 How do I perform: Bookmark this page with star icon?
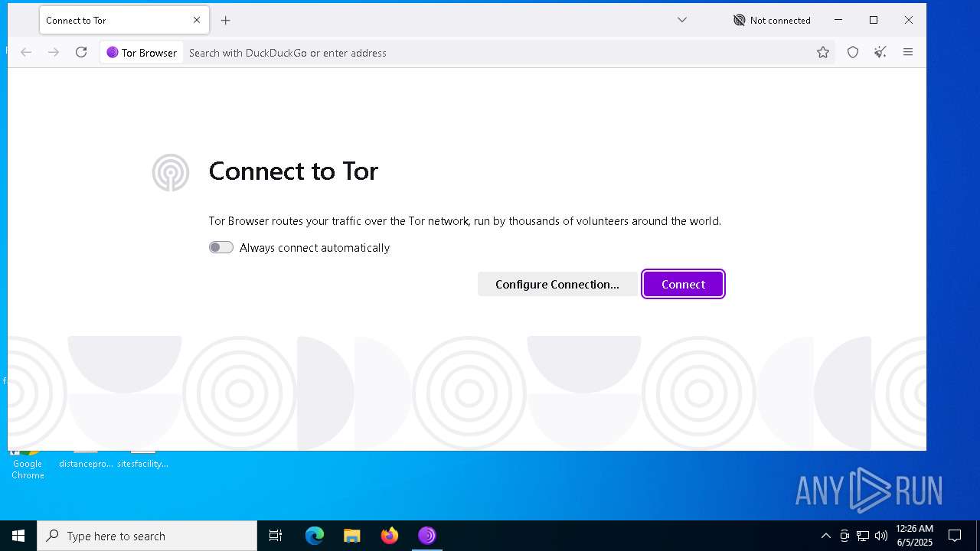(x=823, y=52)
